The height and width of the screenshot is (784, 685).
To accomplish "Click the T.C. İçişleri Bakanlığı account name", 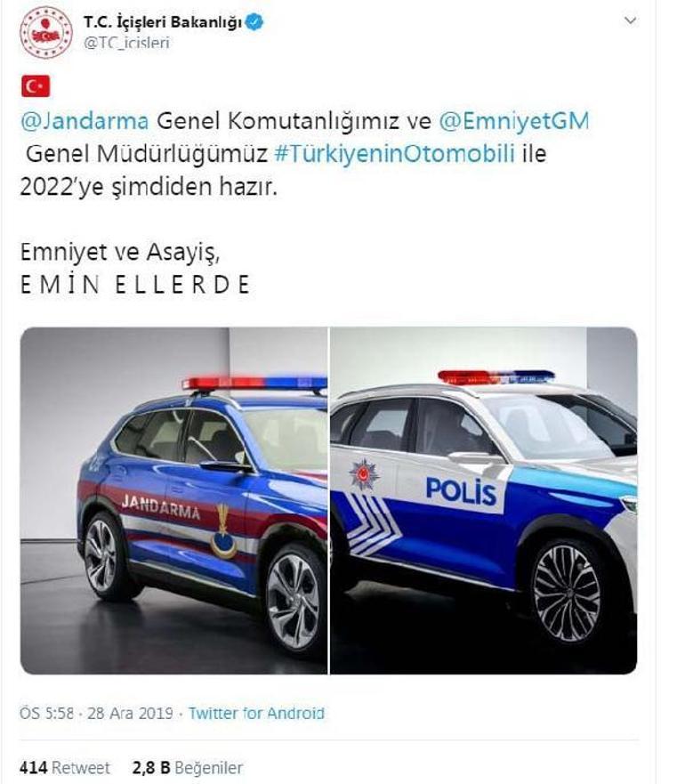I will [163, 22].
